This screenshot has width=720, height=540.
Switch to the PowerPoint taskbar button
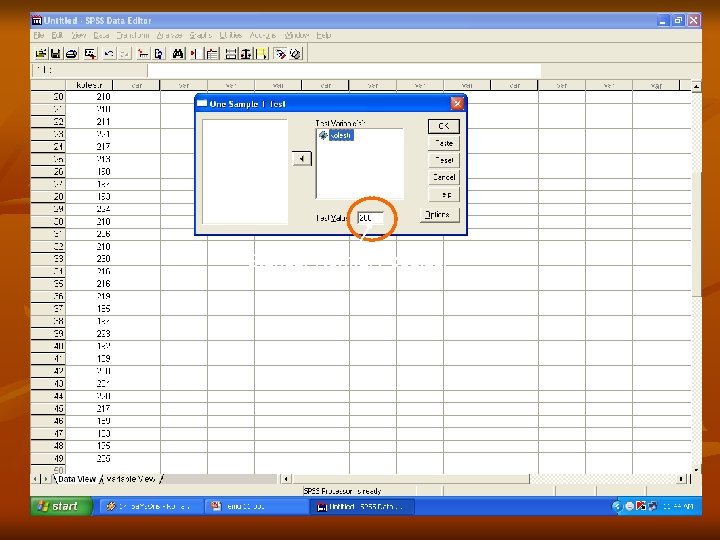point(255,507)
